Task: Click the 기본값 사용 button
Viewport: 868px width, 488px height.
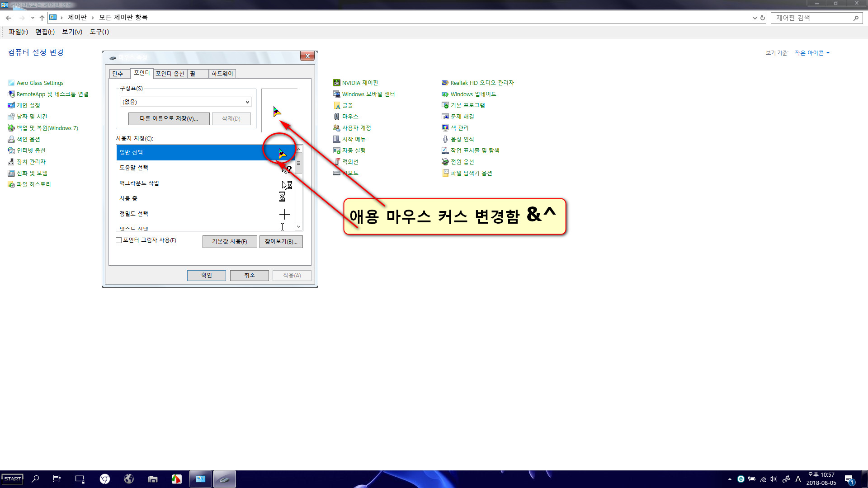Action: tap(229, 241)
